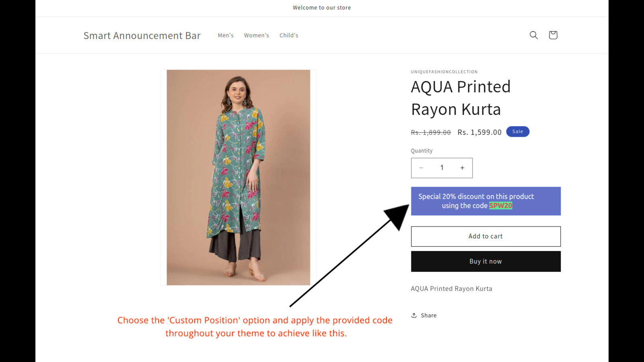Viewport: 644px width, 362px height.
Task: Click the Rs. 1,599.00 sale price
Action: click(x=479, y=132)
